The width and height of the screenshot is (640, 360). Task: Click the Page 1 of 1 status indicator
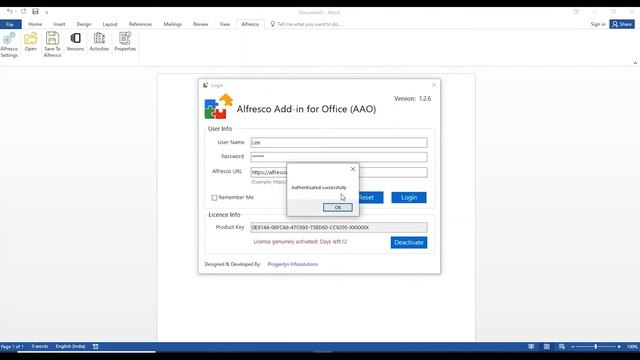click(12, 347)
